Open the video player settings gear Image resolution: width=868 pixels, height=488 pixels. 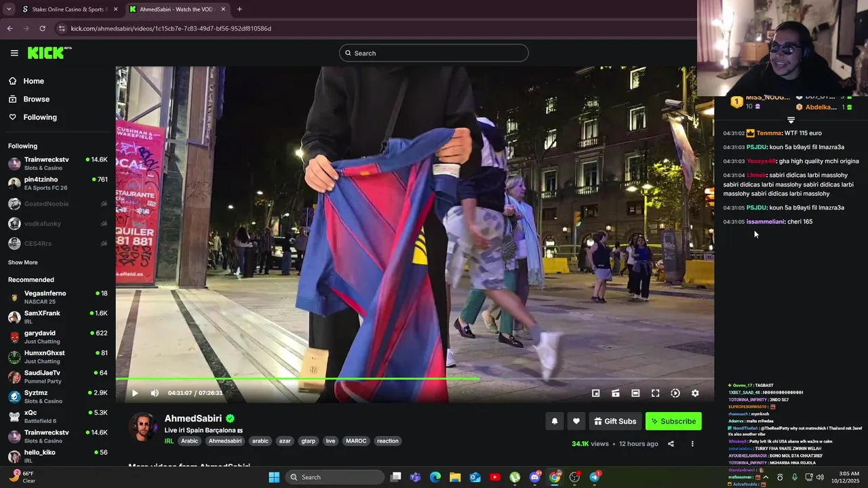(695, 393)
